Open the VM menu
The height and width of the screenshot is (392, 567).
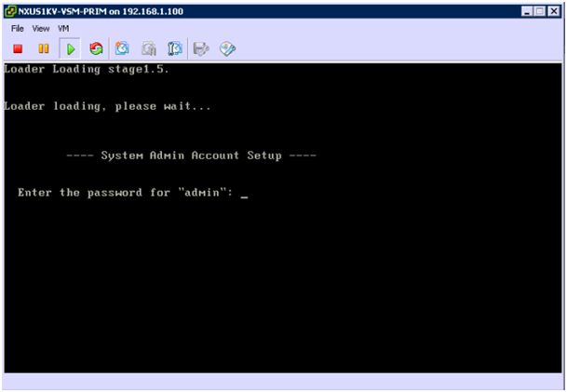tap(63, 29)
